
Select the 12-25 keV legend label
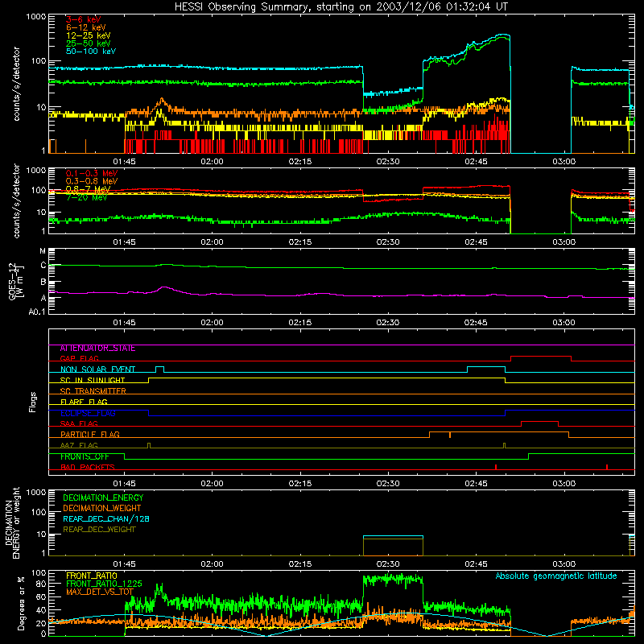[89, 35]
